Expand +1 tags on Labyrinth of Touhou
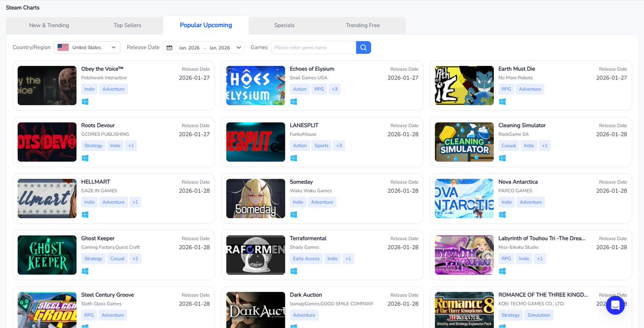Screen dimensions: 644x328 [x=540, y=258]
